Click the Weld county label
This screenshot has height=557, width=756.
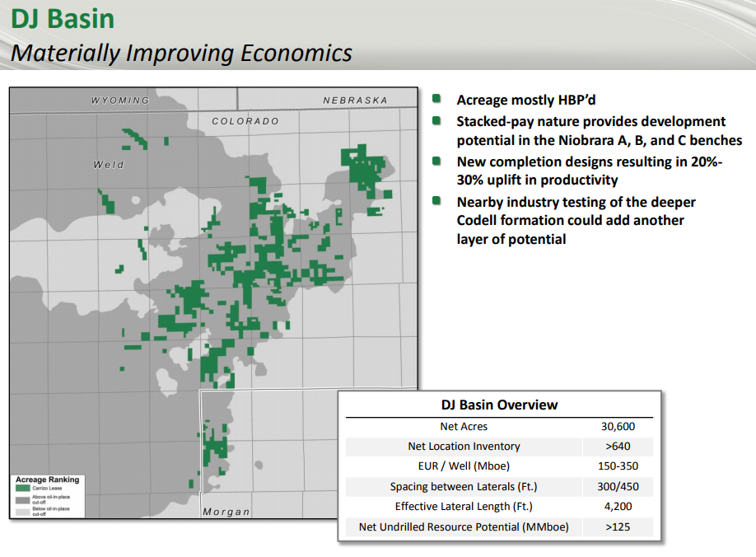pyautogui.click(x=109, y=165)
